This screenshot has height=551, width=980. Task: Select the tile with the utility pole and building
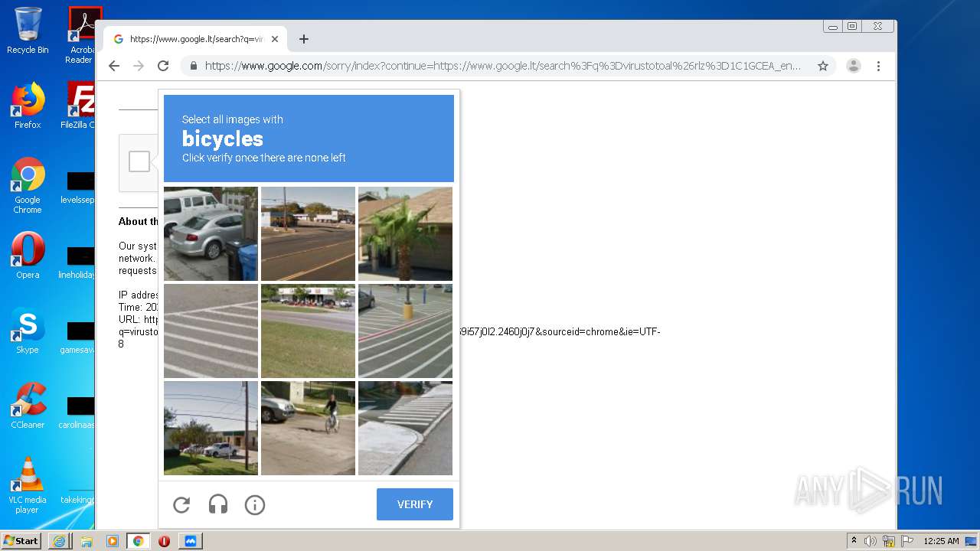click(x=211, y=428)
